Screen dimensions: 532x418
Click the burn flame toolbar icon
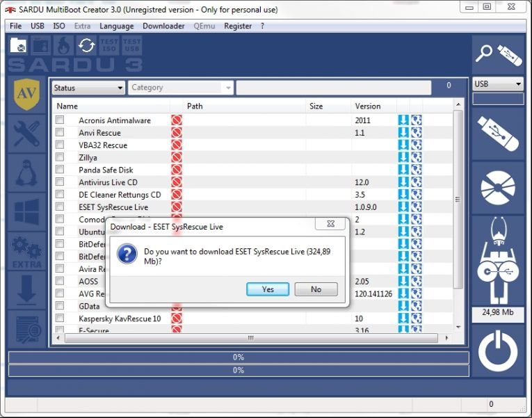63,45
